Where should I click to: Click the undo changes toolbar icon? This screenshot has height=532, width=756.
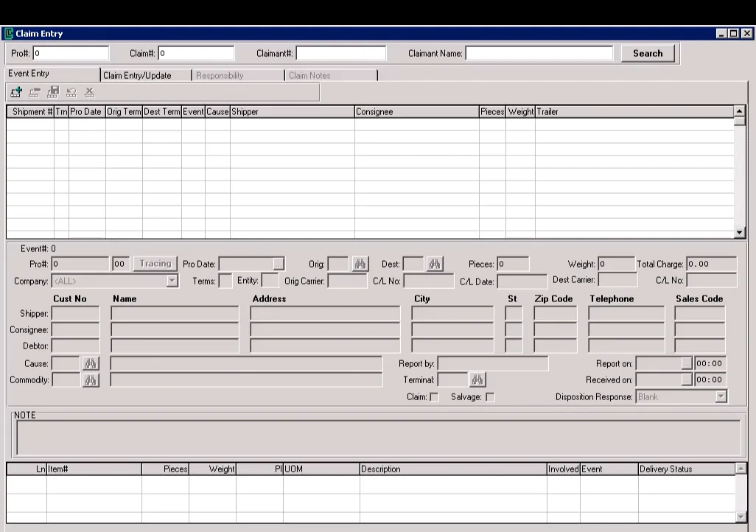(71, 92)
